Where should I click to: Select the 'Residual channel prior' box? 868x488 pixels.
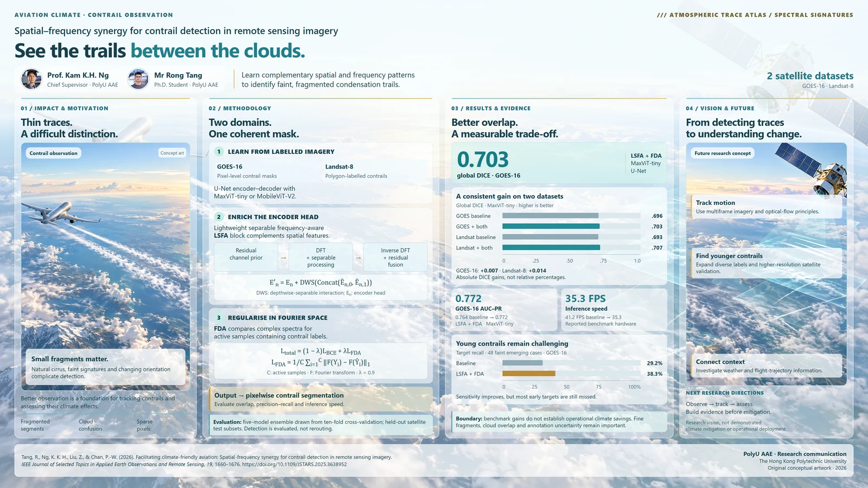click(x=246, y=257)
